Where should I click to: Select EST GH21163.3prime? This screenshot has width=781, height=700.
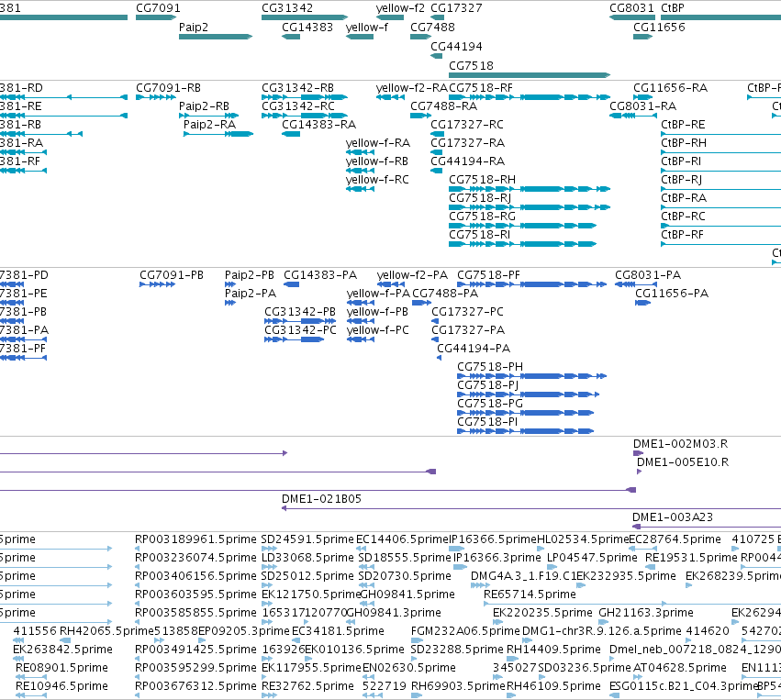click(x=604, y=622)
